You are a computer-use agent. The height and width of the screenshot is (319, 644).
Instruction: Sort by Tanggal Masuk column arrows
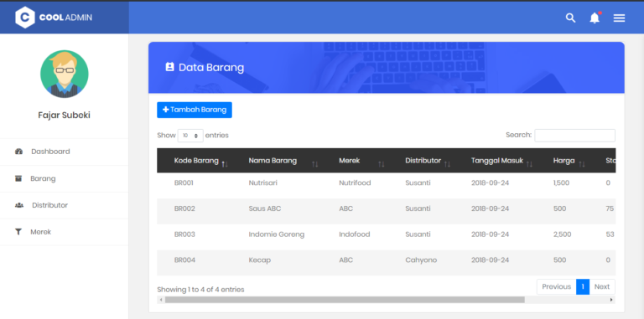(529, 164)
